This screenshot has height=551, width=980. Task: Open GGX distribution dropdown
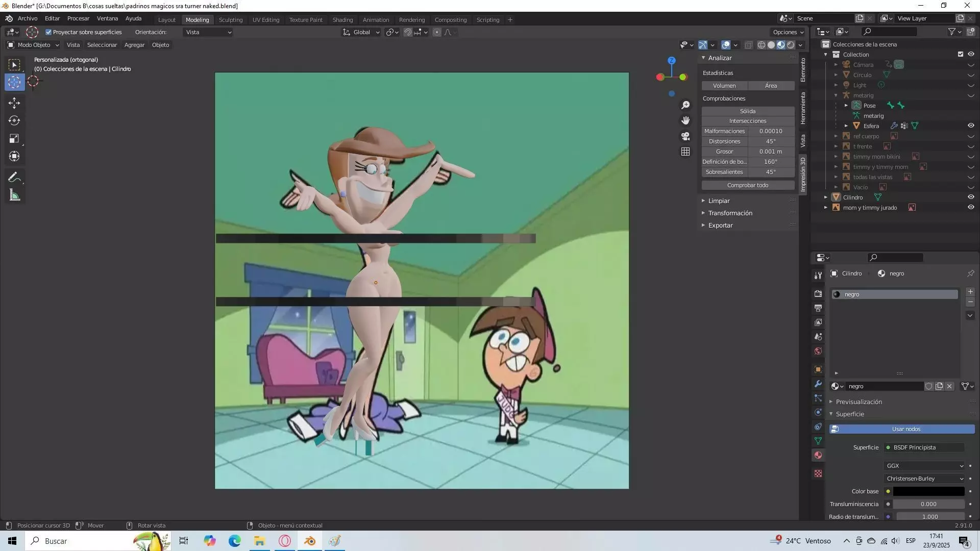coord(924,466)
